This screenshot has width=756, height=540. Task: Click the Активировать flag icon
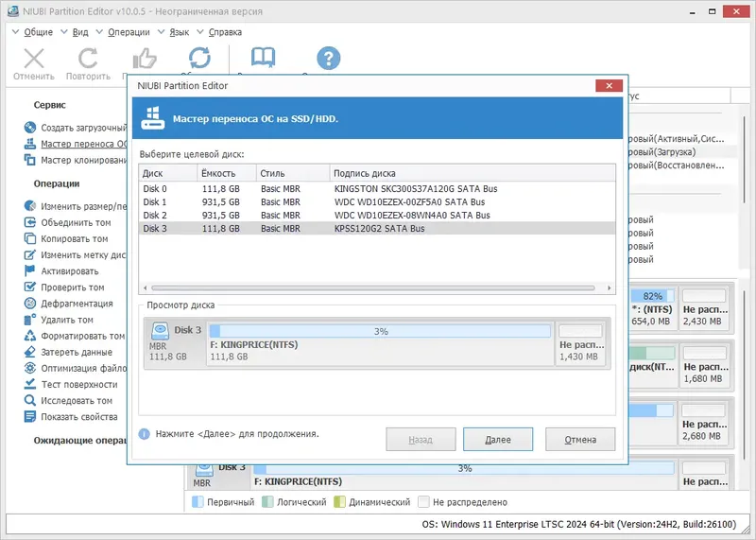(30, 270)
